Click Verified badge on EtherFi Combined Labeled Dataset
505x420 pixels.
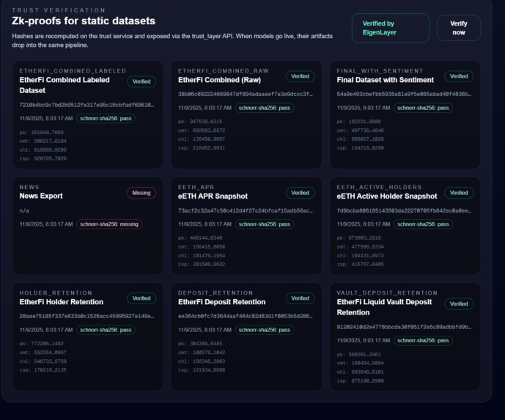(x=141, y=81)
